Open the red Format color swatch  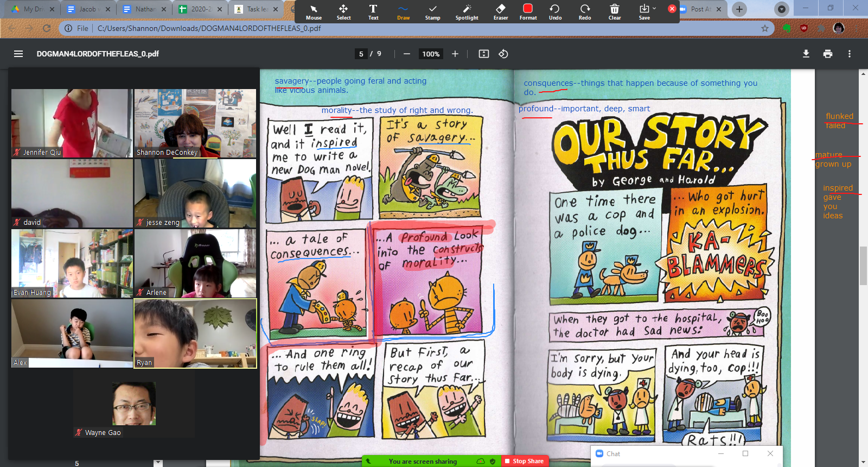pyautogui.click(x=528, y=12)
